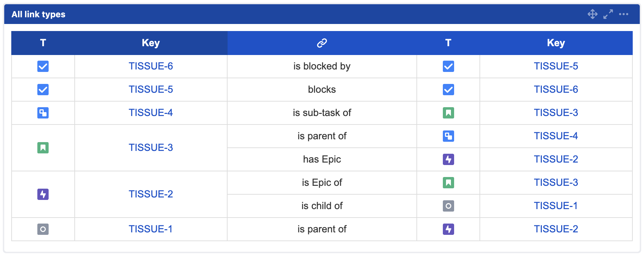Click the move gadget crosshair icon
Image resolution: width=644 pixels, height=256 pixels.
pyautogui.click(x=593, y=14)
